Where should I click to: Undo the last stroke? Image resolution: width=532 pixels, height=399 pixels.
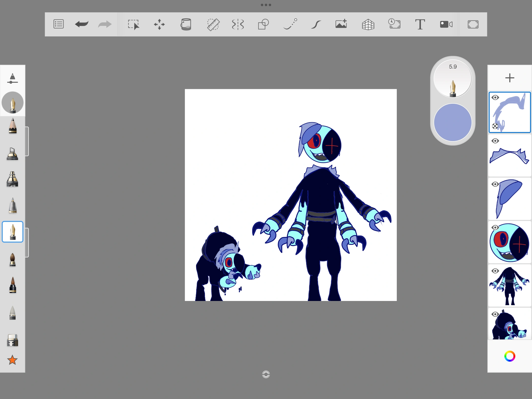coord(81,24)
